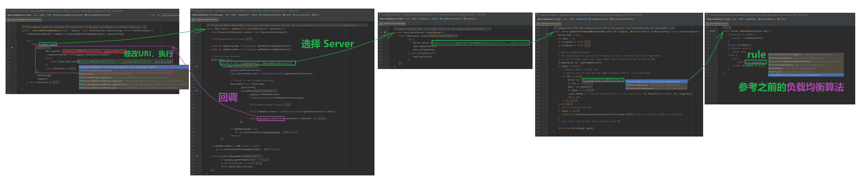Screen dimensions: 868x182
Task: Click the buildLoadBalancerCommand breadcrumb
Action: point(98,15)
